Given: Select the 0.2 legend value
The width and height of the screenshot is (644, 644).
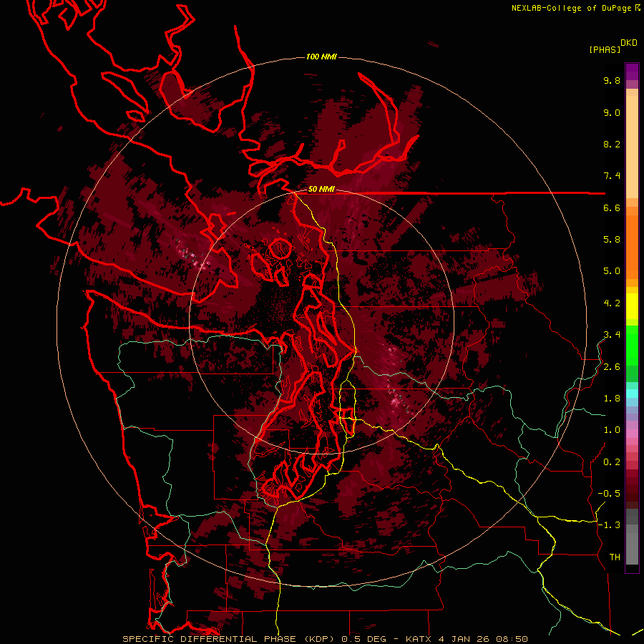Looking at the screenshot, I should (x=612, y=462).
